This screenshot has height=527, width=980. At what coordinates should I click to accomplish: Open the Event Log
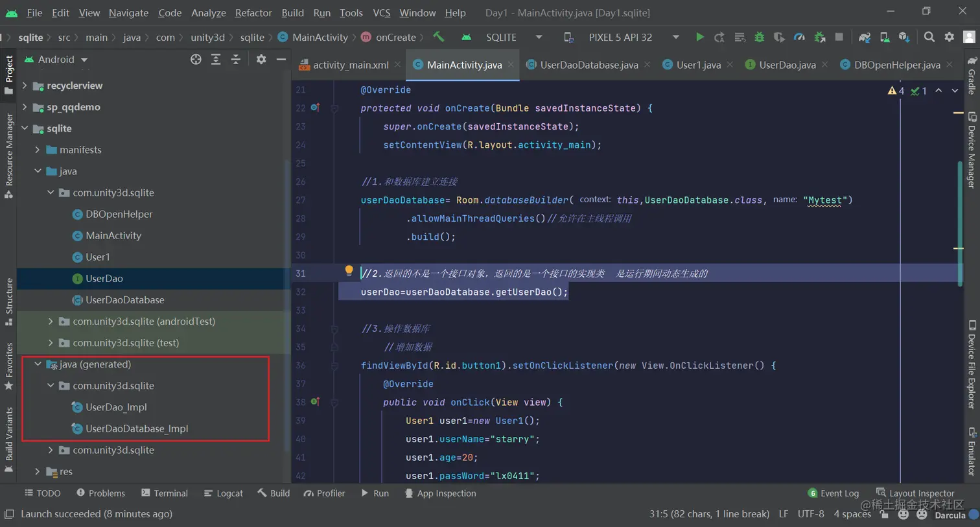coord(834,493)
